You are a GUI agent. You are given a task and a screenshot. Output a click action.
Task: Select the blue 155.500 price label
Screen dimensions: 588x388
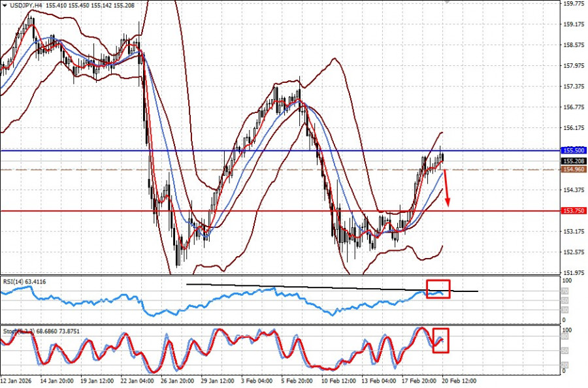[x=572, y=150]
